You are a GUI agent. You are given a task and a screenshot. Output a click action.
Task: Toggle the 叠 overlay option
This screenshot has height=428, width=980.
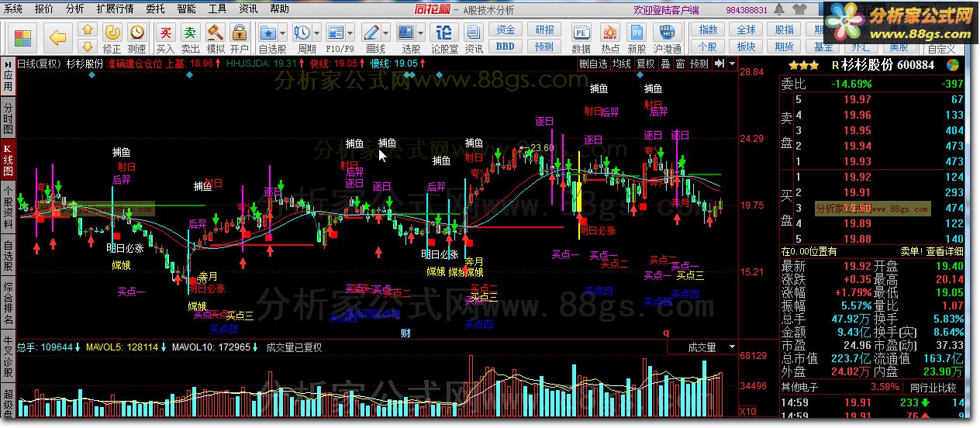[665, 64]
